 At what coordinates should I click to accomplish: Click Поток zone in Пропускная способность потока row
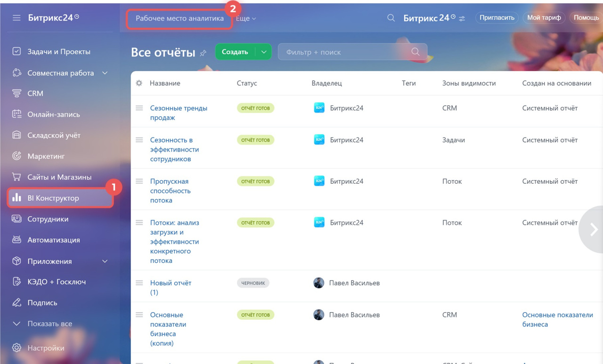452,181
